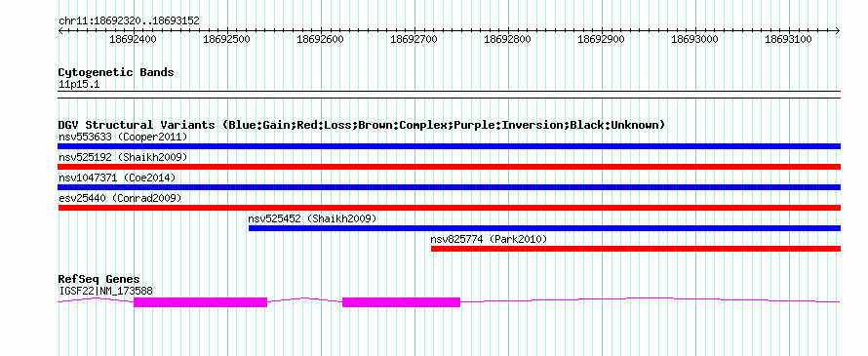868x356 pixels.
Task: Open the nsv1047371 (Coe2014) label
Action: [x=117, y=178]
